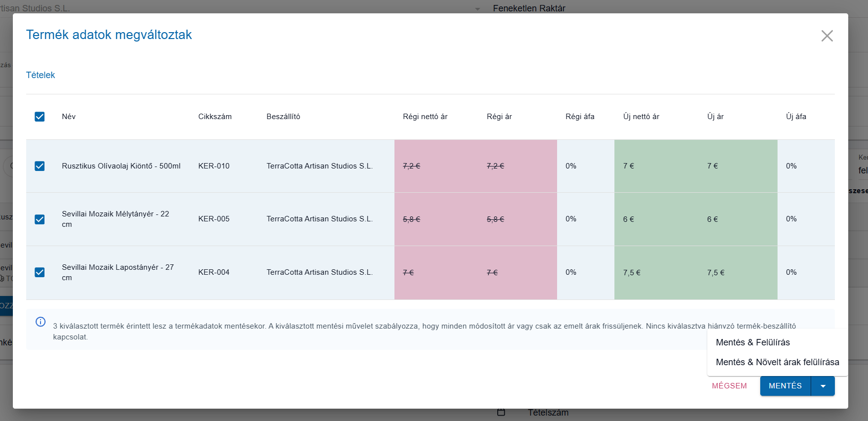Click the Cikkszám column header
This screenshot has width=868, height=421.
point(215,117)
